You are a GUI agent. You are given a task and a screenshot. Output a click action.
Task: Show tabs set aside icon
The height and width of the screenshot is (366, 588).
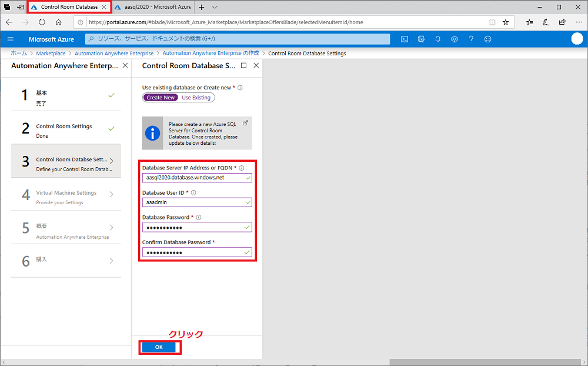(7, 6)
